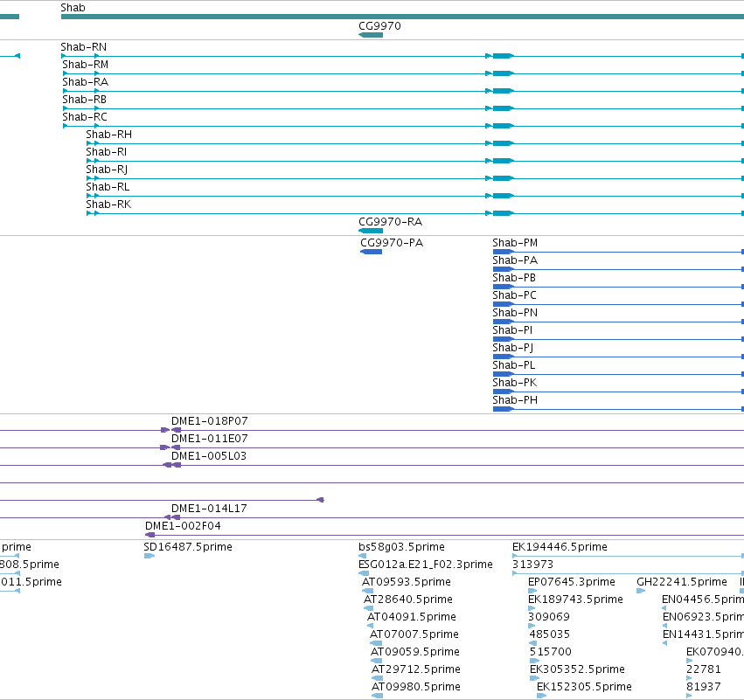Click the AT09059.5prime EST label
The width and height of the screenshot is (744, 700).
click(415, 652)
